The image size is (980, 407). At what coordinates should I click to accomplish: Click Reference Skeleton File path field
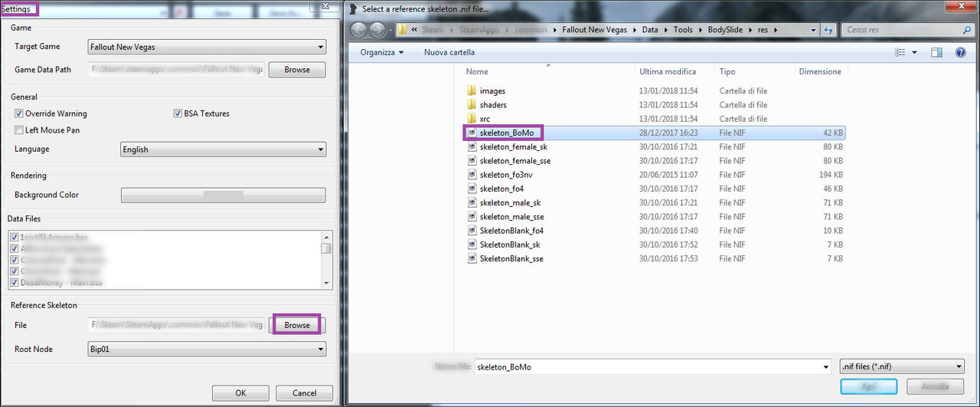tap(176, 325)
